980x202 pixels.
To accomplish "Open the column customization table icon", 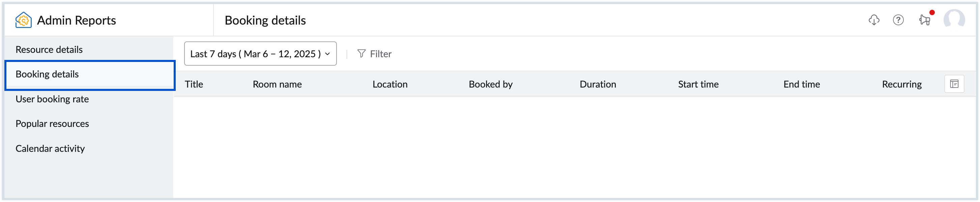I will 954,84.
